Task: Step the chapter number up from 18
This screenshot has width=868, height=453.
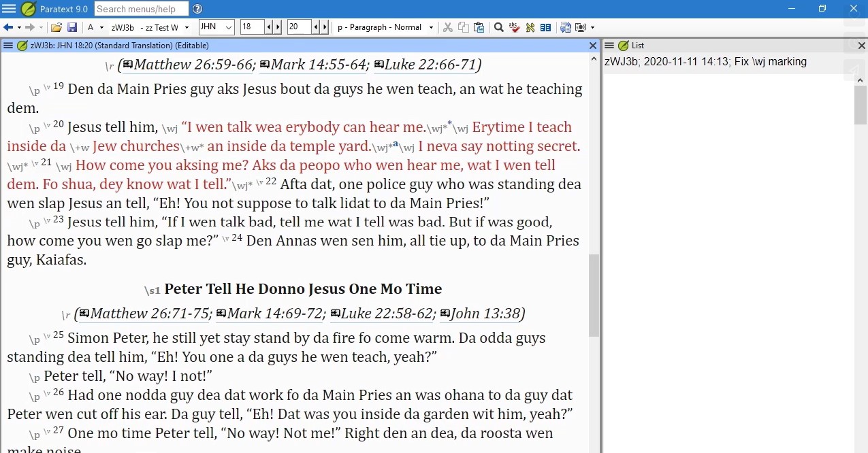Action: (x=279, y=27)
